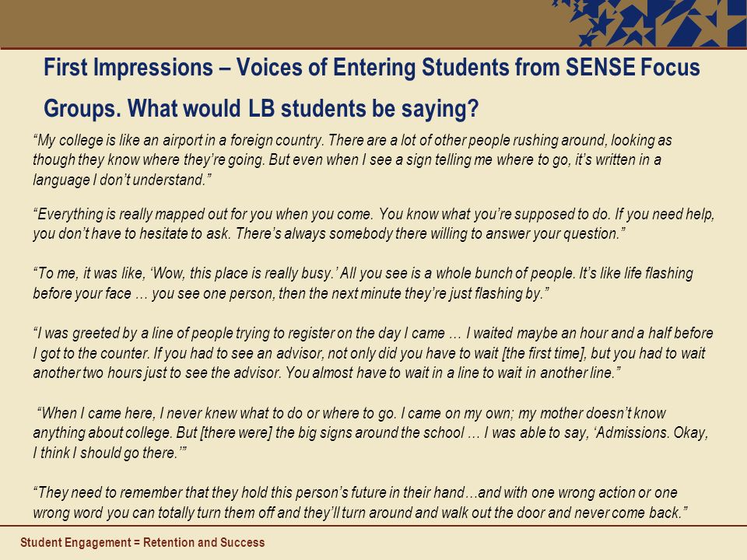
Task: Click the red divider line above the footer
Action: pyautogui.click(x=373, y=526)
